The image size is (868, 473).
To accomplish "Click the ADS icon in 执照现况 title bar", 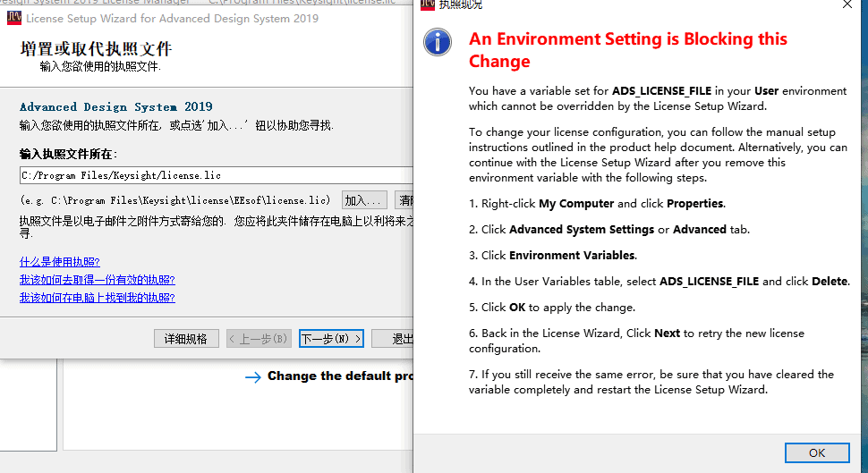I will [x=428, y=5].
